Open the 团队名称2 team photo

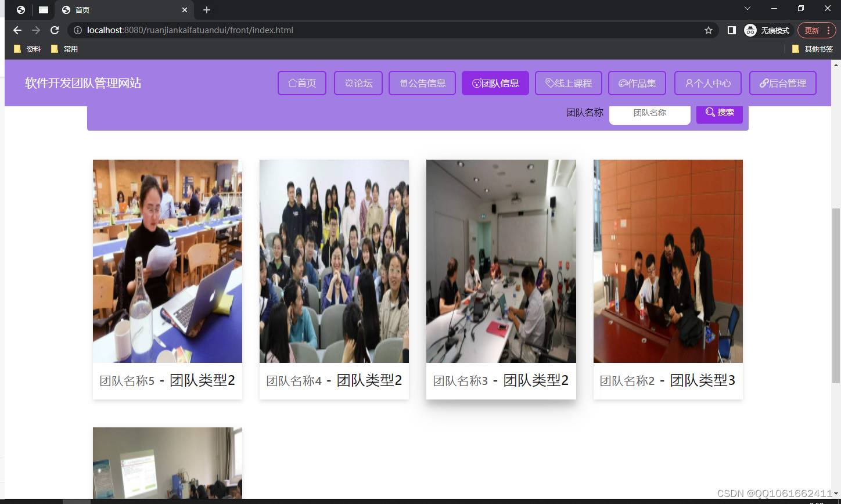(x=668, y=261)
